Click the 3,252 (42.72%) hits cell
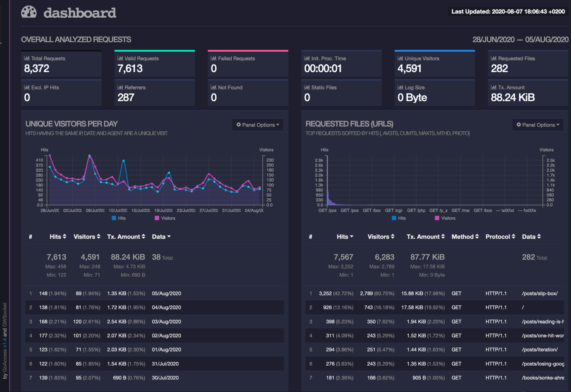The width and height of the screenshot is (571, 392). pos(336,293)
